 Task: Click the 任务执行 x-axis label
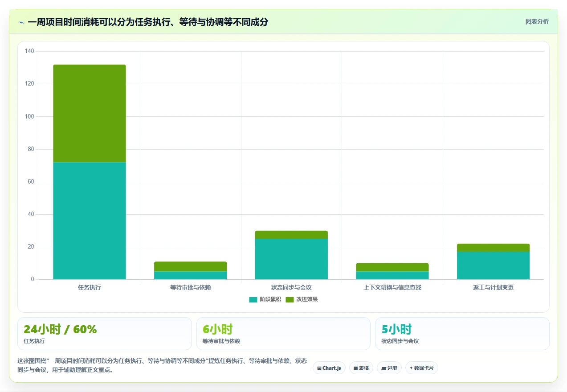click(x=90, y=287)
